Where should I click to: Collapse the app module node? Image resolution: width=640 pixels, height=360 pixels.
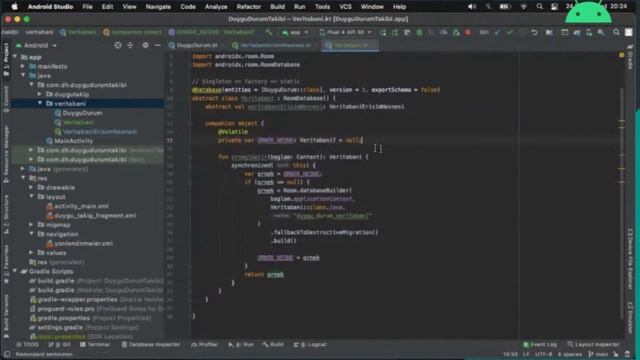tap(15, 57)
